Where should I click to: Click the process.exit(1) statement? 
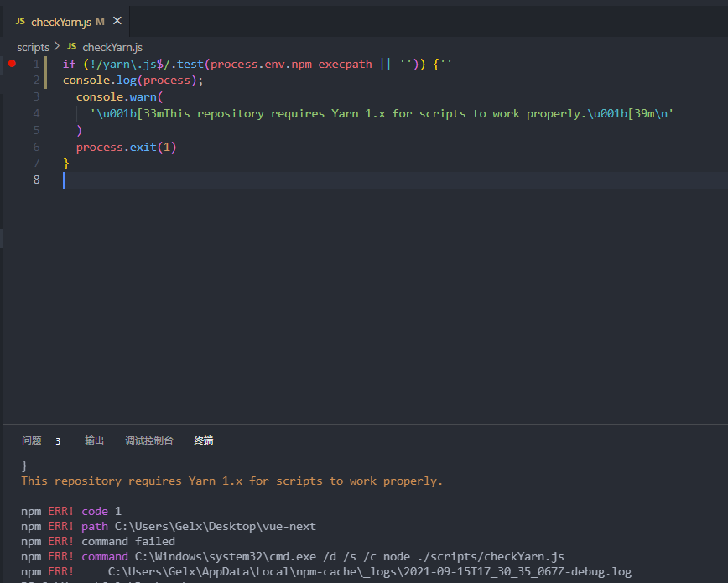pyautogui.click(x=126, y=148)
